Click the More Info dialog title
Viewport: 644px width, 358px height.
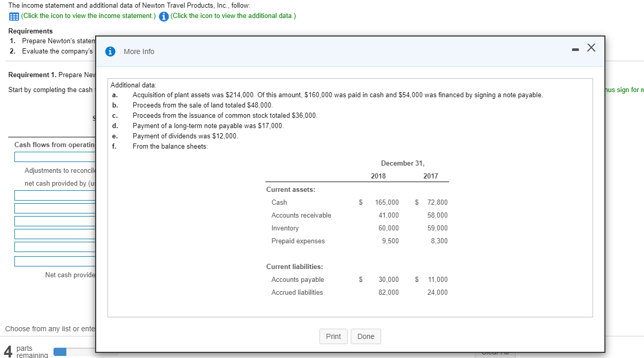click(x=139, y=51)
